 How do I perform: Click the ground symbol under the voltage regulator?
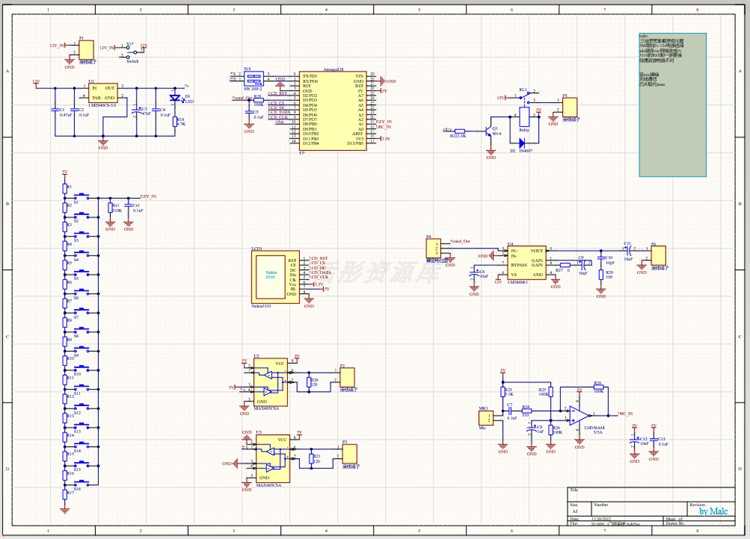pos(103,142)
